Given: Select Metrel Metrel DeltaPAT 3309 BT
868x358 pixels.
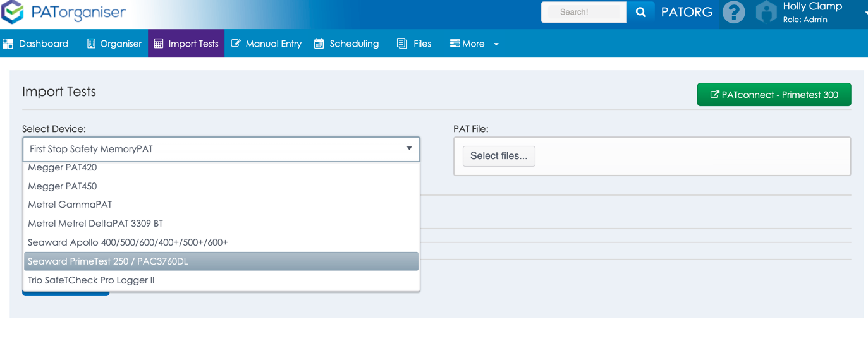Looking at the screenshot, I should (x=221, y=224).
